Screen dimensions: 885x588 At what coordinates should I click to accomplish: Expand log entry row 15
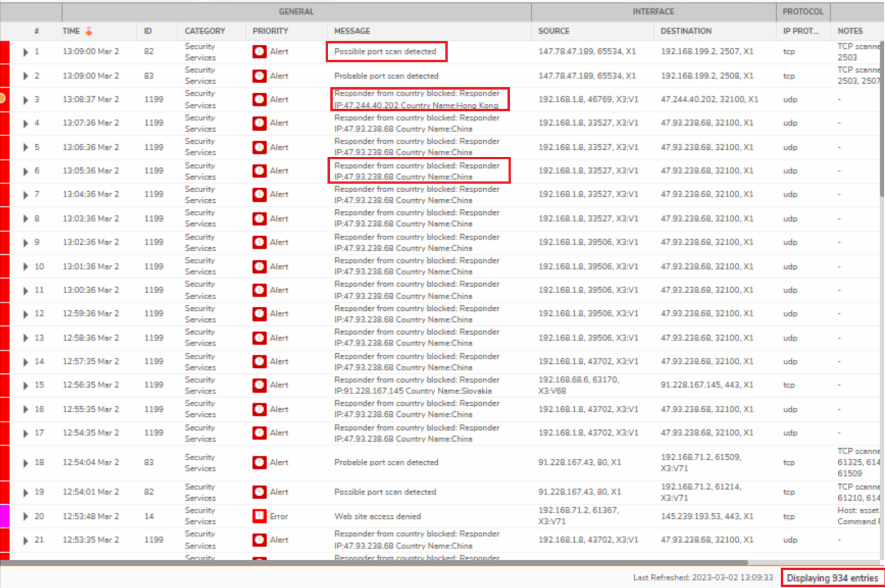[25, 385]
